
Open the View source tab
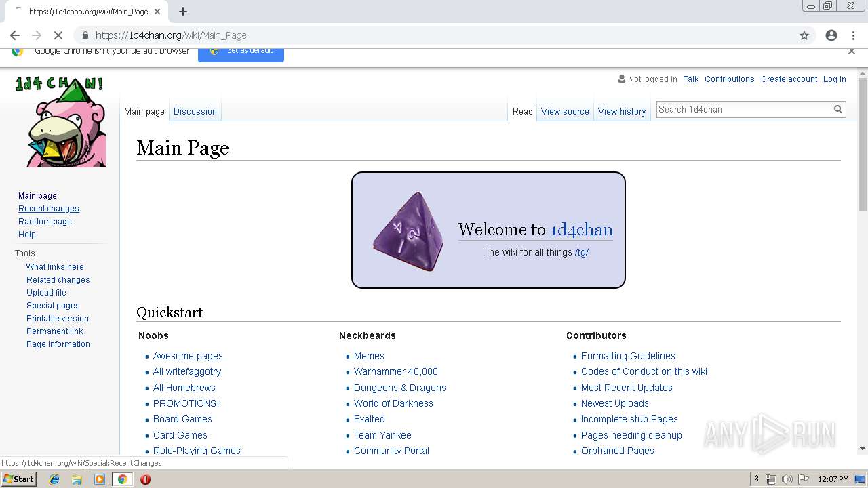pos(565,111)
